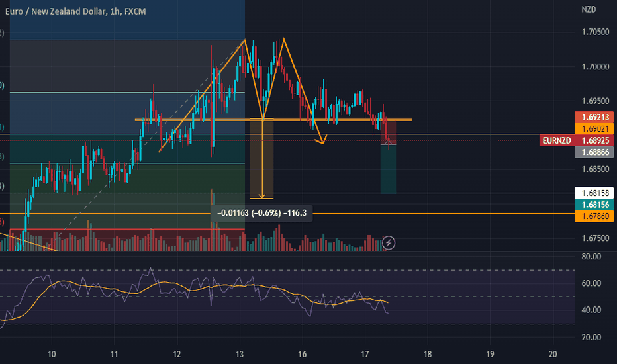The height and width of the screenshot is (364, 617).
Task: Click the 1.68158 white price label
Action: click(x=594, y=193)
